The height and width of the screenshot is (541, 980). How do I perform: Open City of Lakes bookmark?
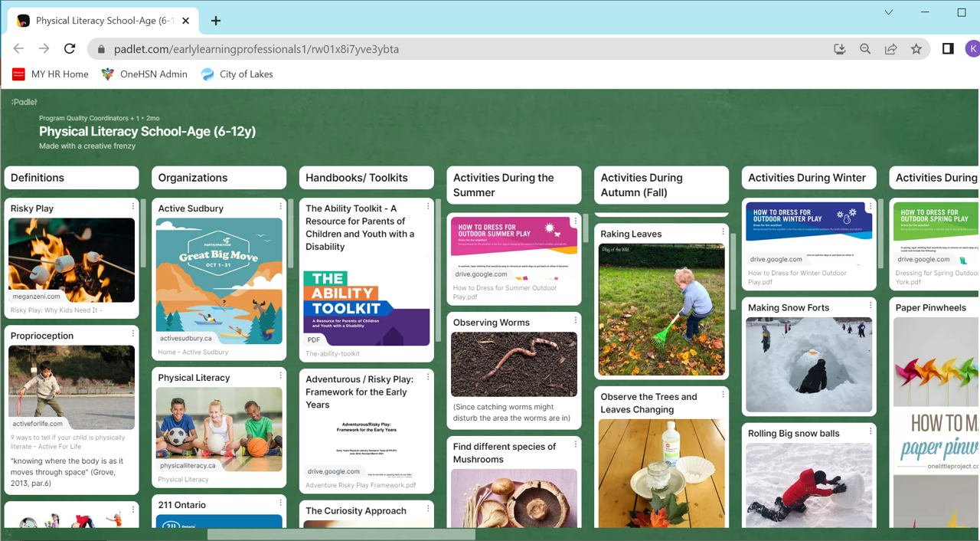[237, 74]
